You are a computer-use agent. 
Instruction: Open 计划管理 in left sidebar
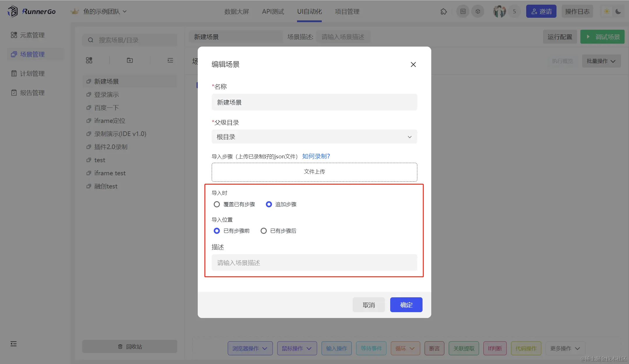[32, 74]
